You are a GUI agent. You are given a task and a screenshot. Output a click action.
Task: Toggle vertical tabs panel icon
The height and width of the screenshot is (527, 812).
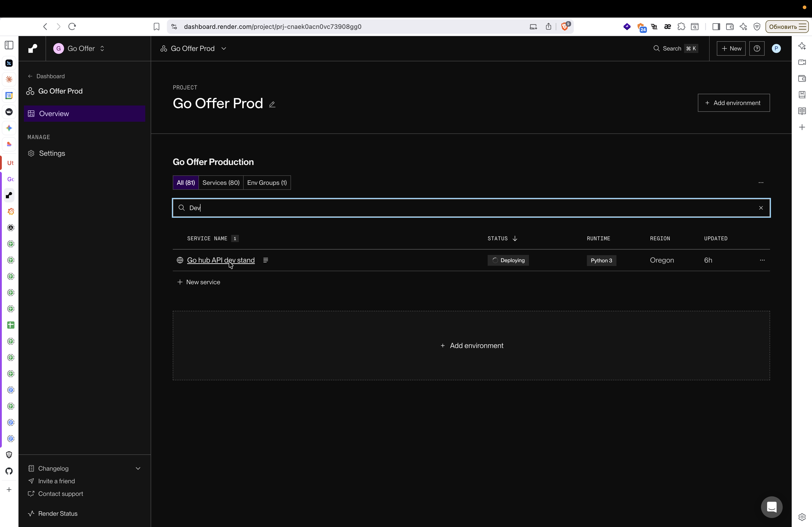pyautogui.click(x=9, y=45)
